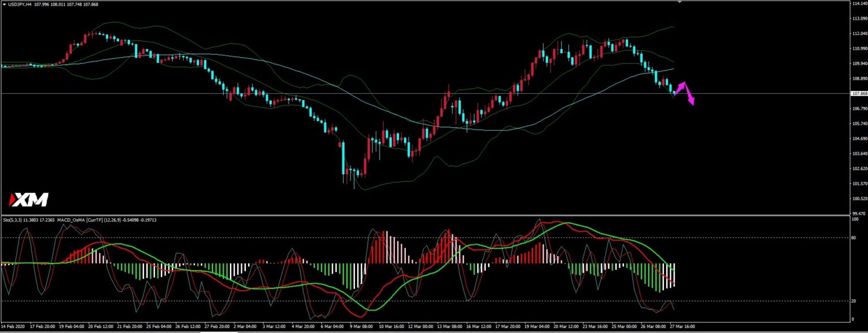Click the chart shift triangle marker at top
Screen dimensions: 868x333
tap(679, 2)
